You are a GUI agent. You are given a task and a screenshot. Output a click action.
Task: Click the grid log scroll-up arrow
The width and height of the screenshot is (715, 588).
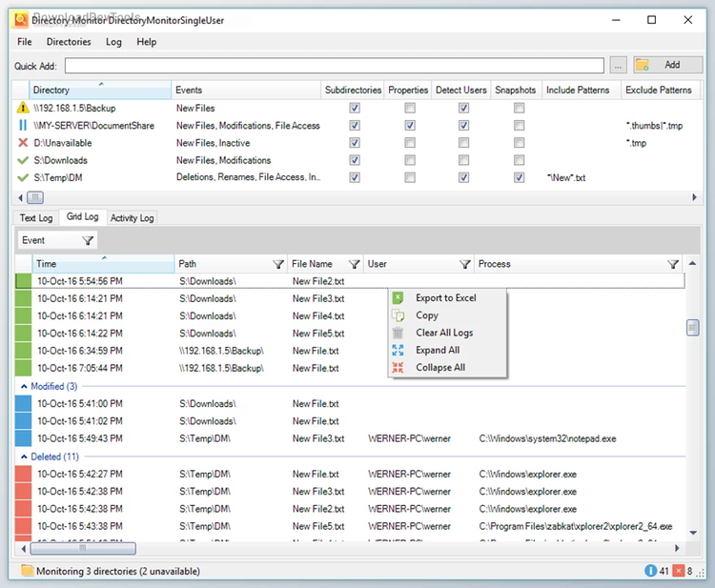pyautogui.click(x=692, y=263)
